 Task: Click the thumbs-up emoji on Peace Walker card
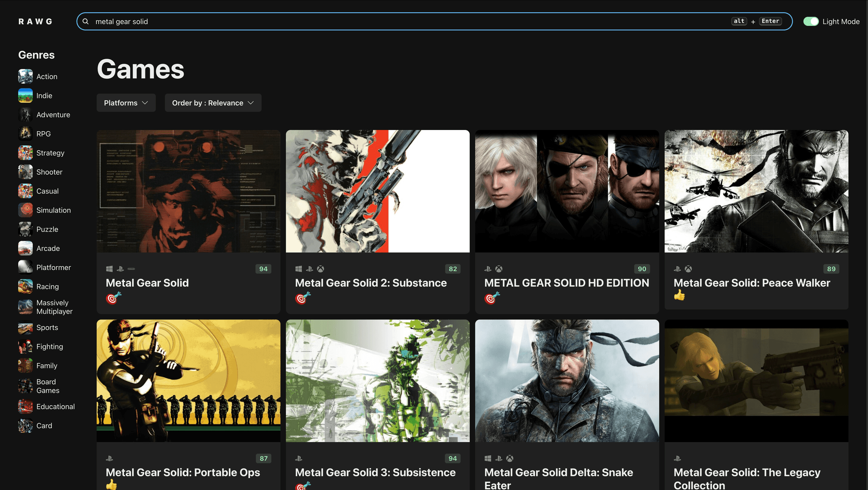tap(679, 295)
